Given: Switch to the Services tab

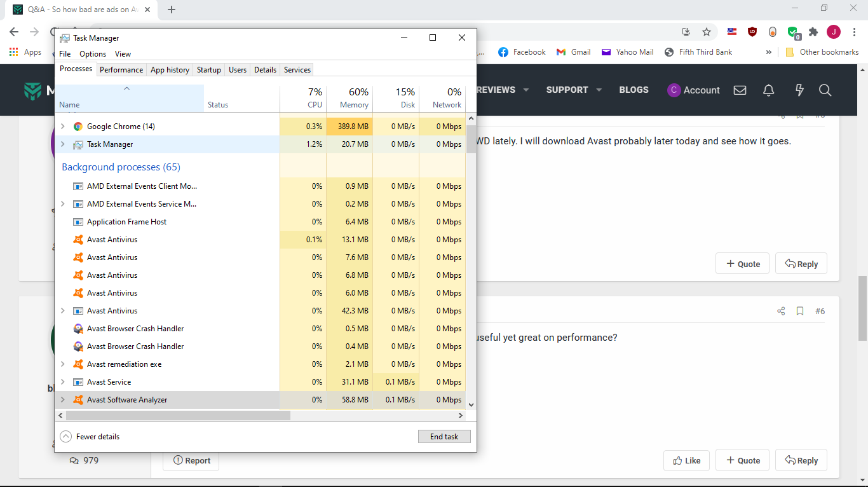Looking at the screenshot, I should tap(297, 70).
